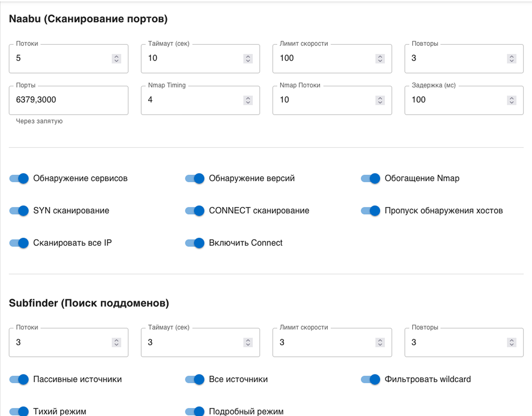This screenshot has width=532, height=416.
Task: Click the Задержка (мс) spinner arrows
Action: coord(512,100)
